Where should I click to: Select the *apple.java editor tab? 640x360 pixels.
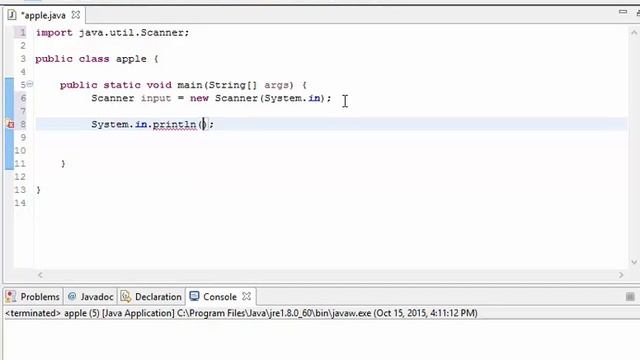tap(43, 16)
